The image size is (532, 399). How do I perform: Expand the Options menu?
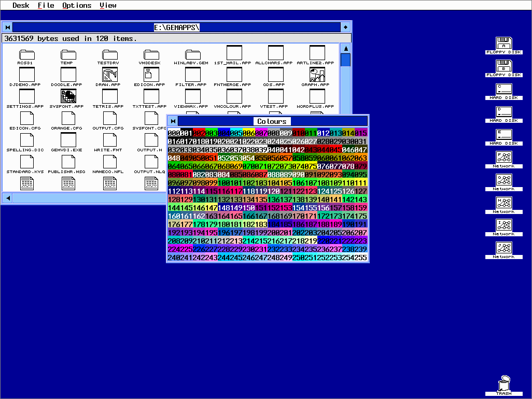77,6
